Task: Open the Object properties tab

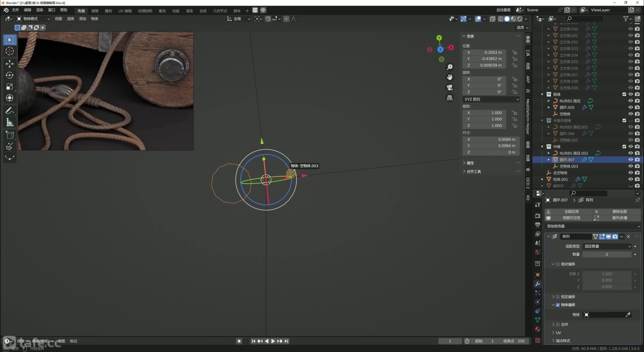Action: 538,275
